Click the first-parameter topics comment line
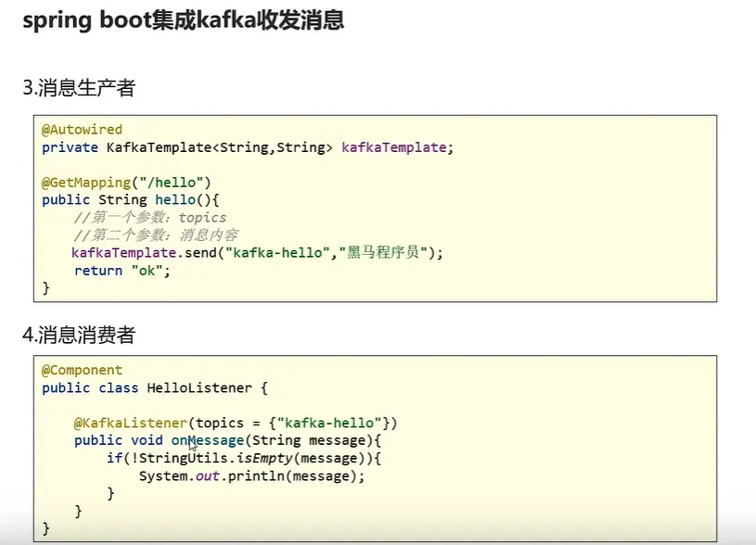The image size is (756, 545). (x=150, y=218)
